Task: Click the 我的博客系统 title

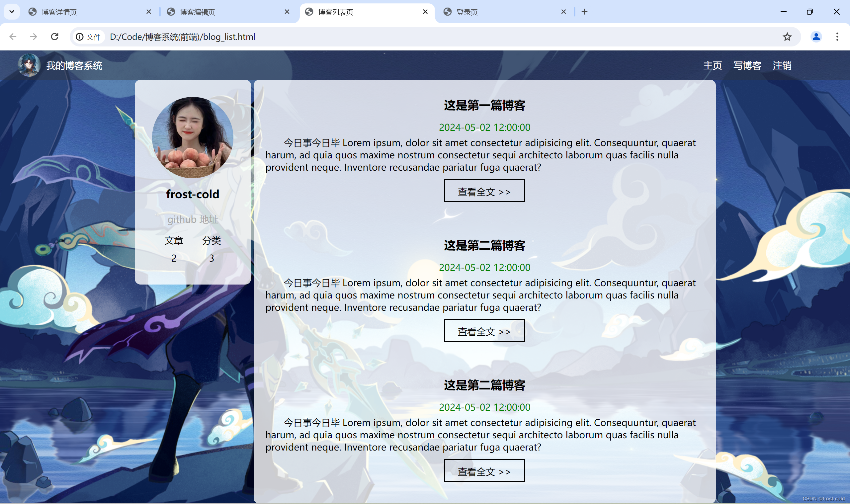Action: [x=74, y=65]
